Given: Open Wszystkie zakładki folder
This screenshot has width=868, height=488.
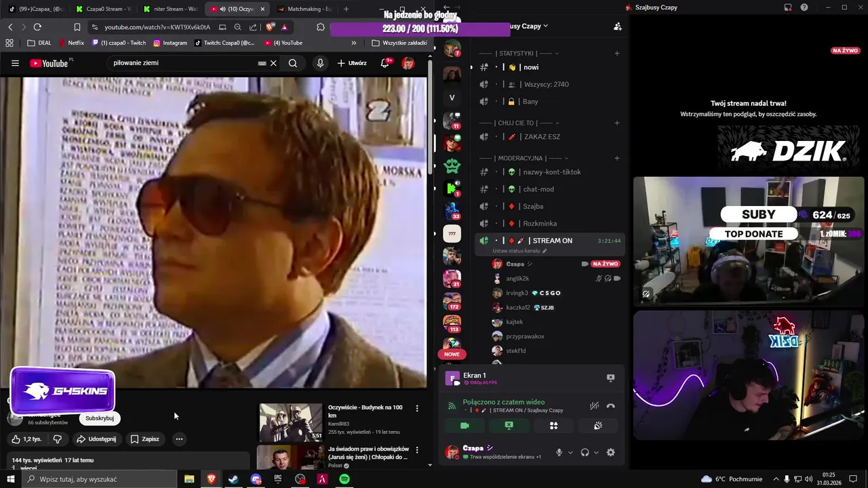Looking at the screenshot, I should pyautogui.click(x=399, y=43).
